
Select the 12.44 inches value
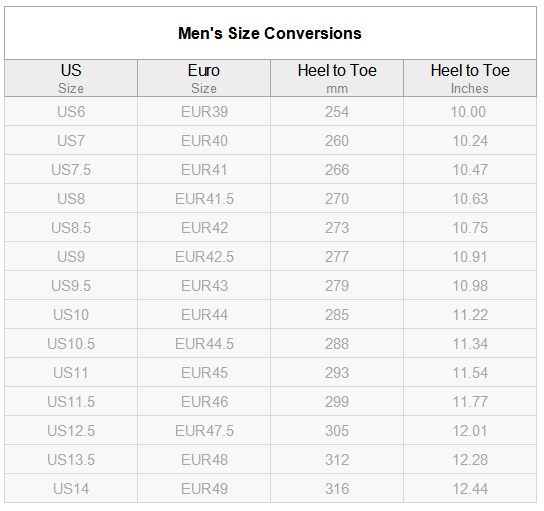tap(470, 489)
